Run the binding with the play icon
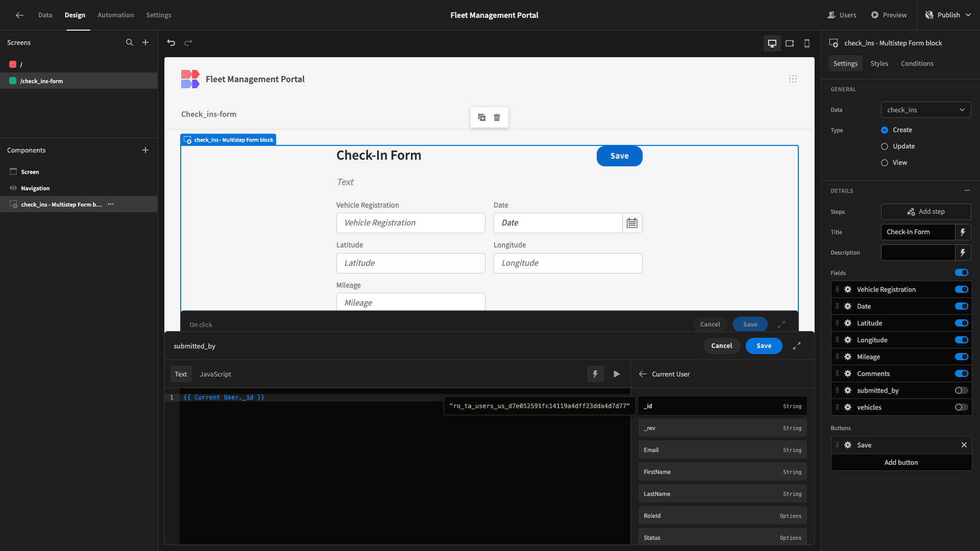980x551 pixels. (x=617, y=374)
